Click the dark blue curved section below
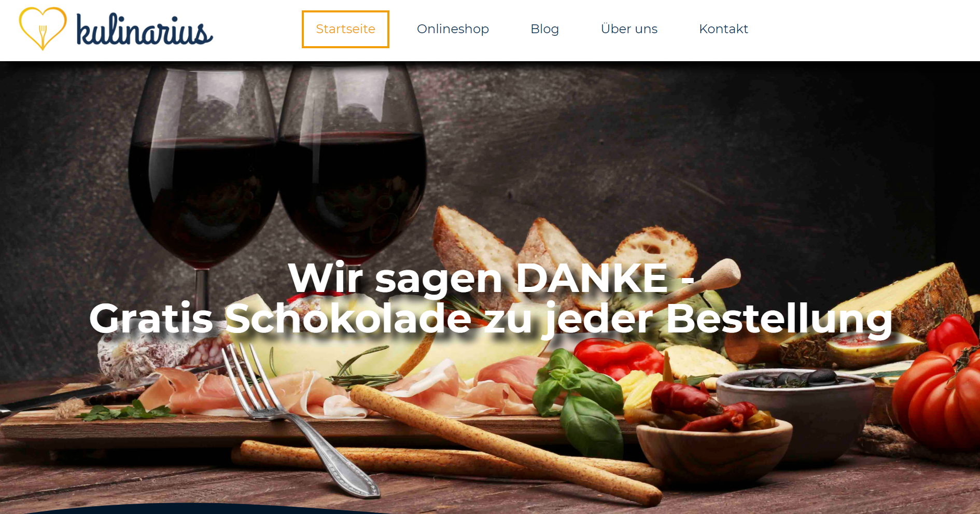This screenshot has width=980, height=514. pyautogui.click(x=207, y=509)
